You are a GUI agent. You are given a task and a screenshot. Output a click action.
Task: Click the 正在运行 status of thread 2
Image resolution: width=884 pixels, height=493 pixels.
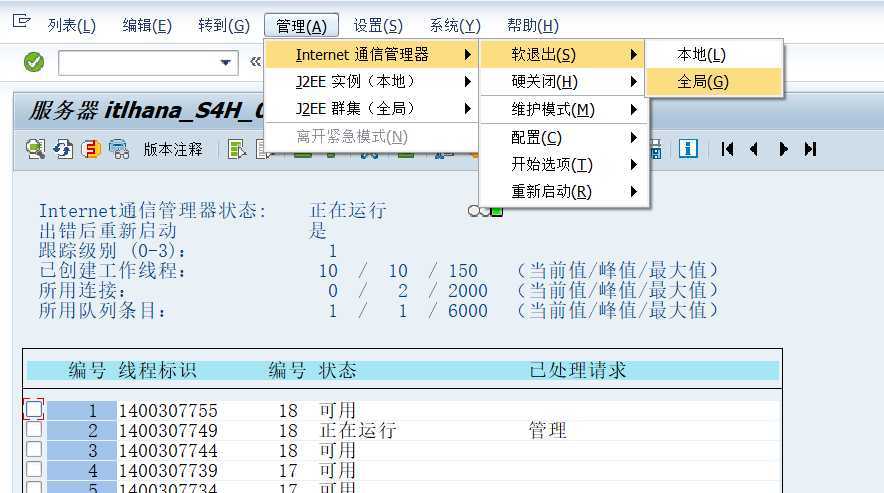(358, 431)
